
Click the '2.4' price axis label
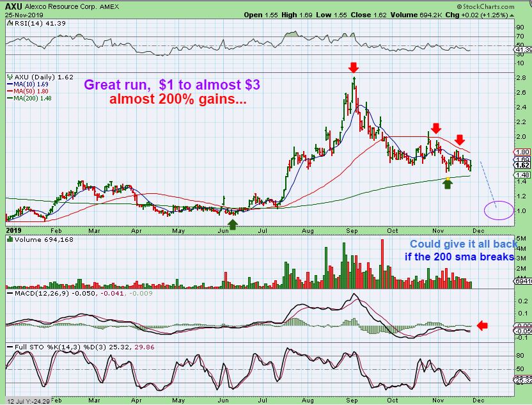click(520, 107)
